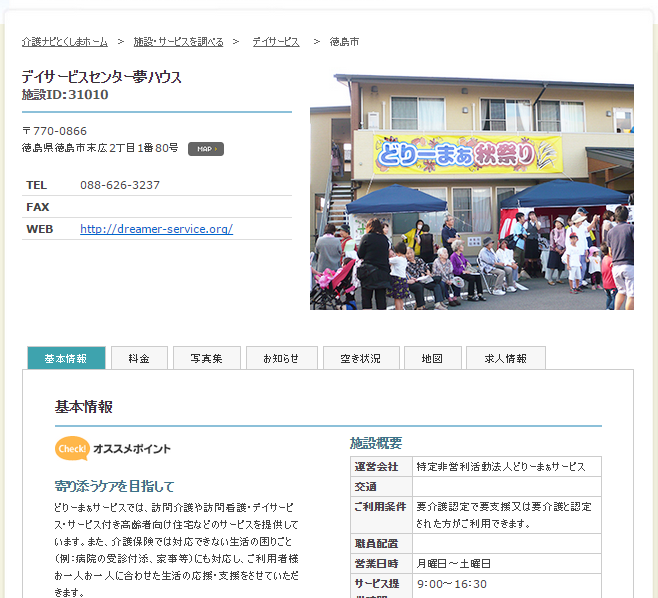This screenshot has width=658, height=598.
Task: Switch to the 求人情報 tab
Action: click(505, 358)
